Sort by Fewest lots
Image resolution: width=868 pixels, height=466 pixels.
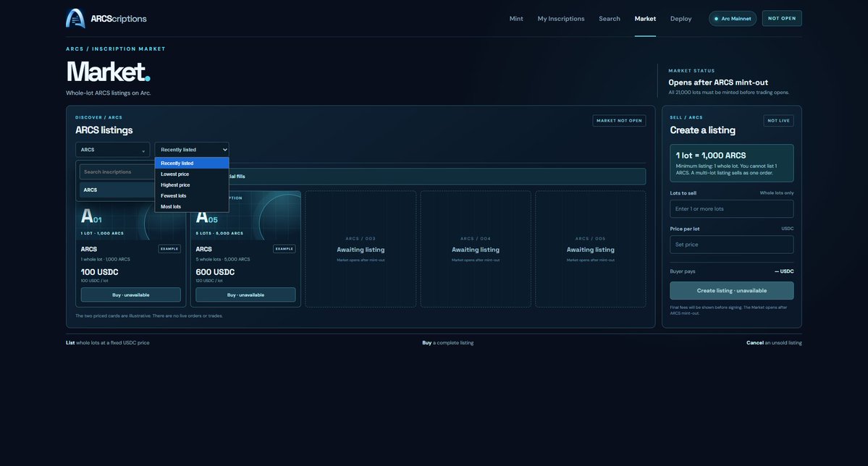click(x=192, y=196)
